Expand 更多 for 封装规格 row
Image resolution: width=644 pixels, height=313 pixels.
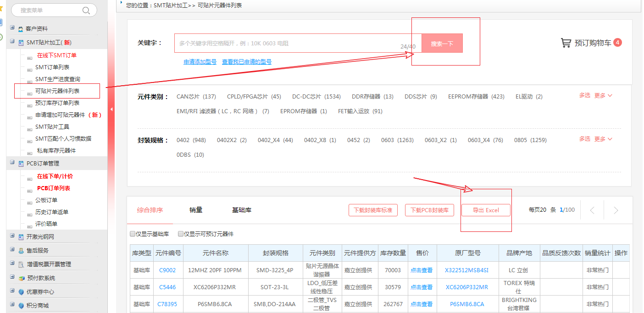603,139
